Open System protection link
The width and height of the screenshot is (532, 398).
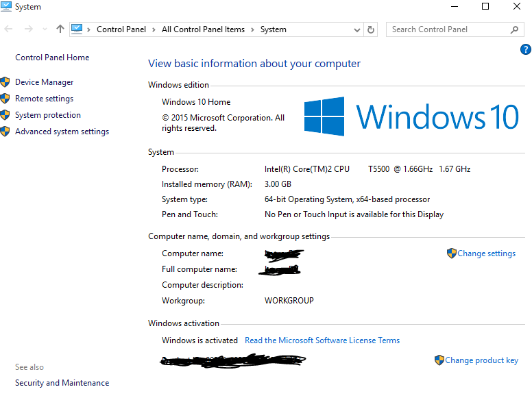coord(48,115)
